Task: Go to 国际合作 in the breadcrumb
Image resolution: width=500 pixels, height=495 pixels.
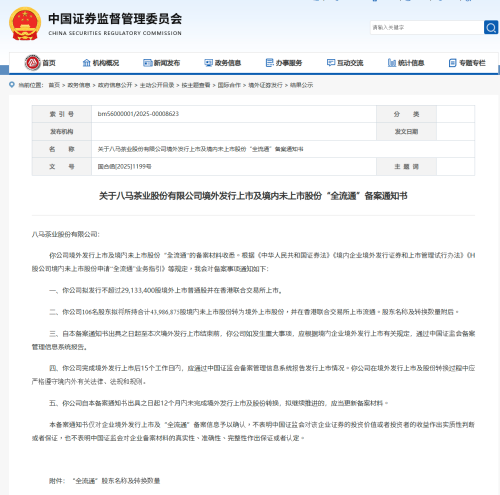Action: tap(229, 85)
